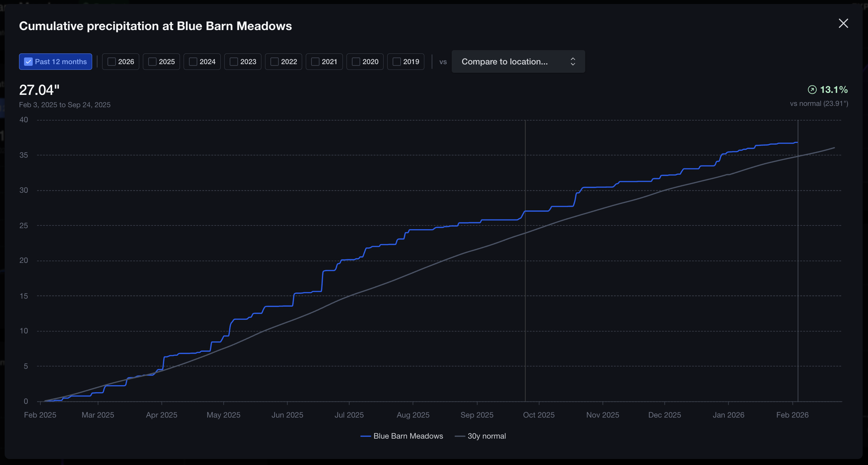Click the up-down chevrons on the location selector
868x465 pixels.
click(573, 62)
